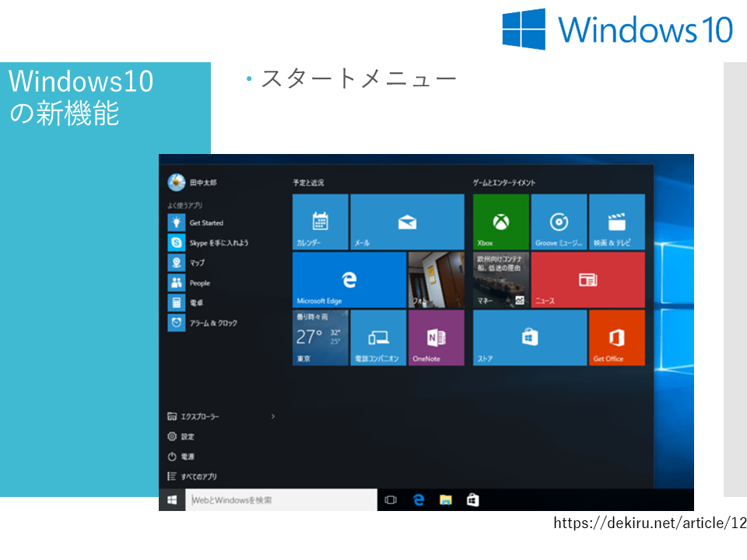Click the 予定と近況 group heading
Screen dimensions: 747x560
308,182
